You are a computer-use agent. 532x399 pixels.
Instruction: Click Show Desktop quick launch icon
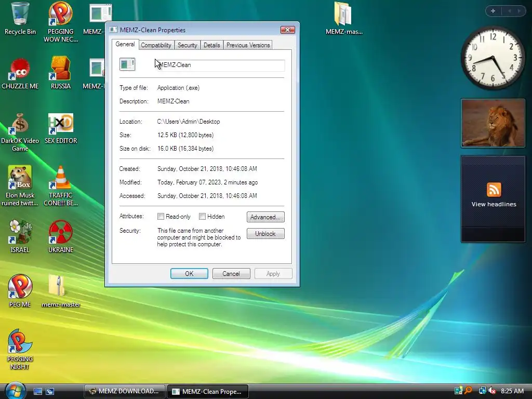37,392
